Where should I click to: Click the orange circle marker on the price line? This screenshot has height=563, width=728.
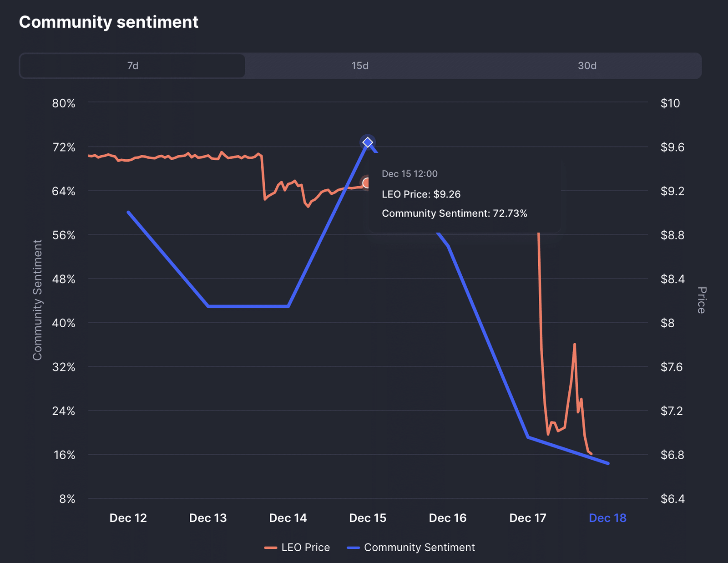[366, 183]
